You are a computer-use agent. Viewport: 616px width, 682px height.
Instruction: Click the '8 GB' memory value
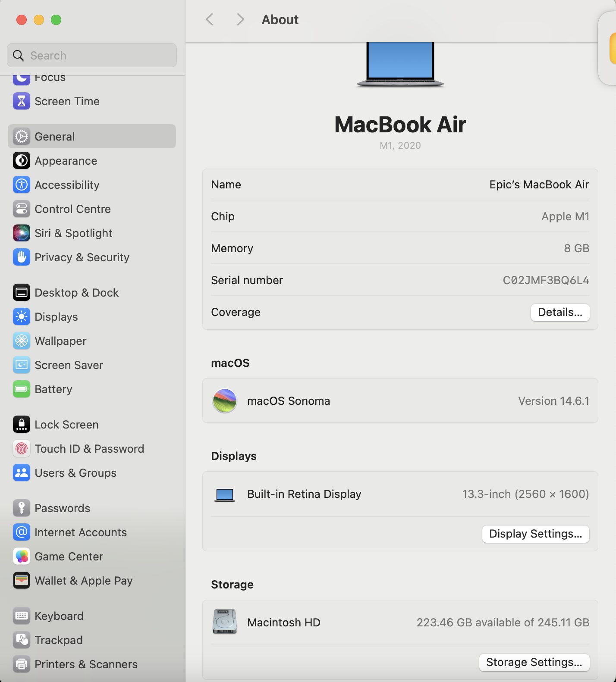576,248
